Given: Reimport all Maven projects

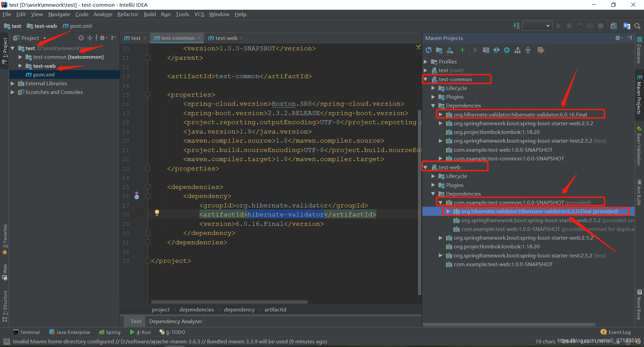Looking at the screenshot, I should [x=429, y=50].
